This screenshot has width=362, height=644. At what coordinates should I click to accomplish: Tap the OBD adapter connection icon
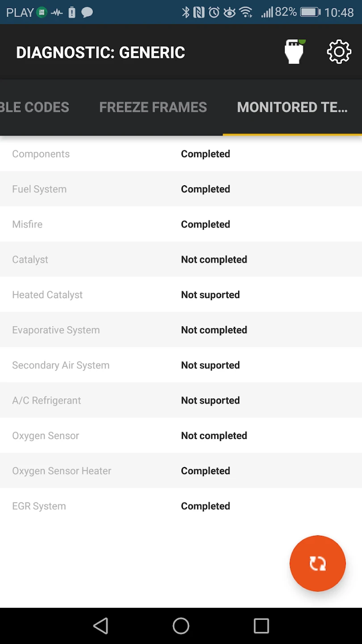295,52
